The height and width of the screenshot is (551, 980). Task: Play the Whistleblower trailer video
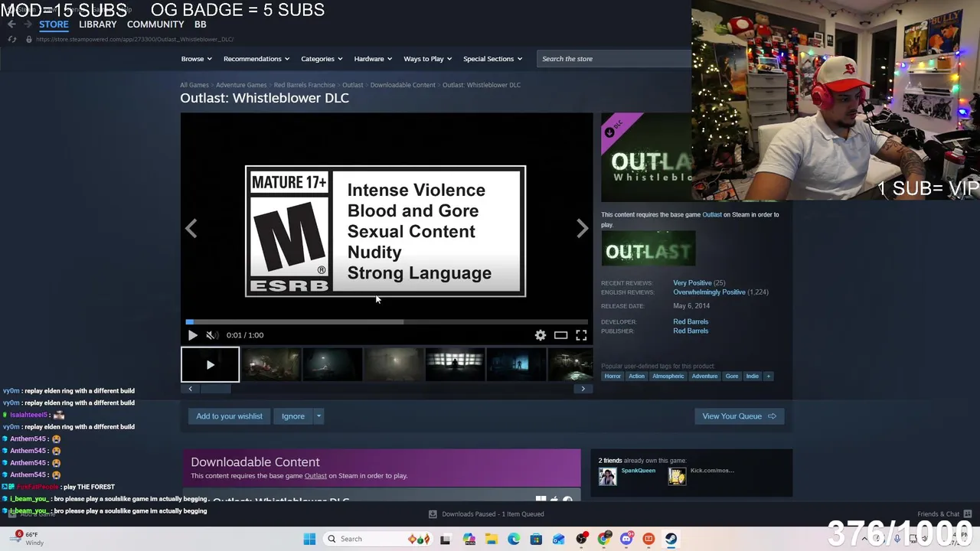192,335
